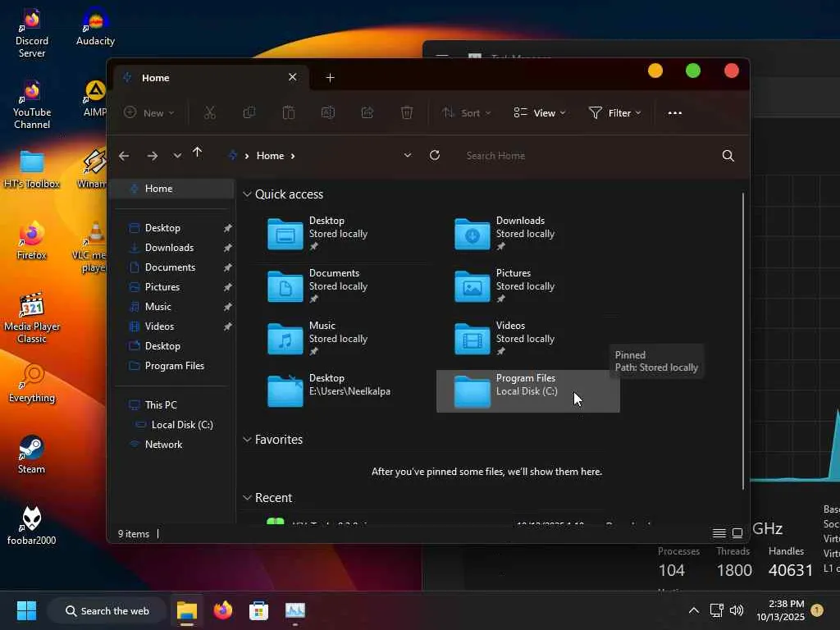The height and width of the screenshot is (630, 840).
Task: Select This PC in navigation pane
Action: (x=172, y=405)
